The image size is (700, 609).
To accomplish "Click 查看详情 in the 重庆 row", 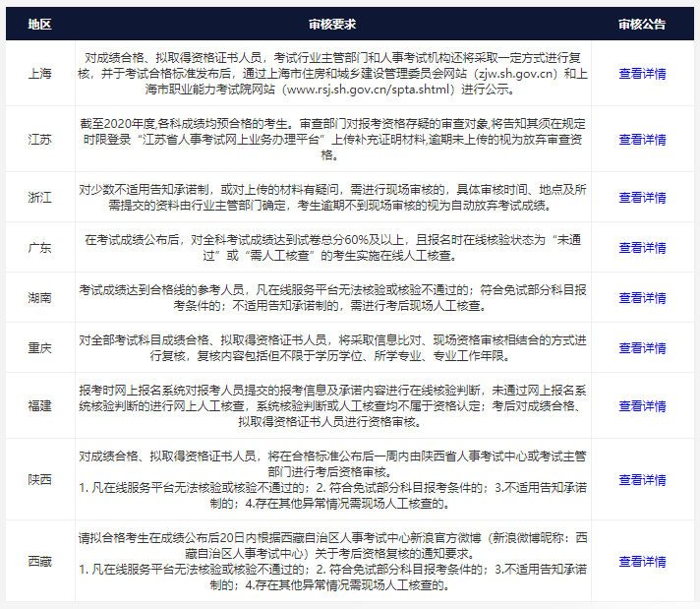I will 642,347.
